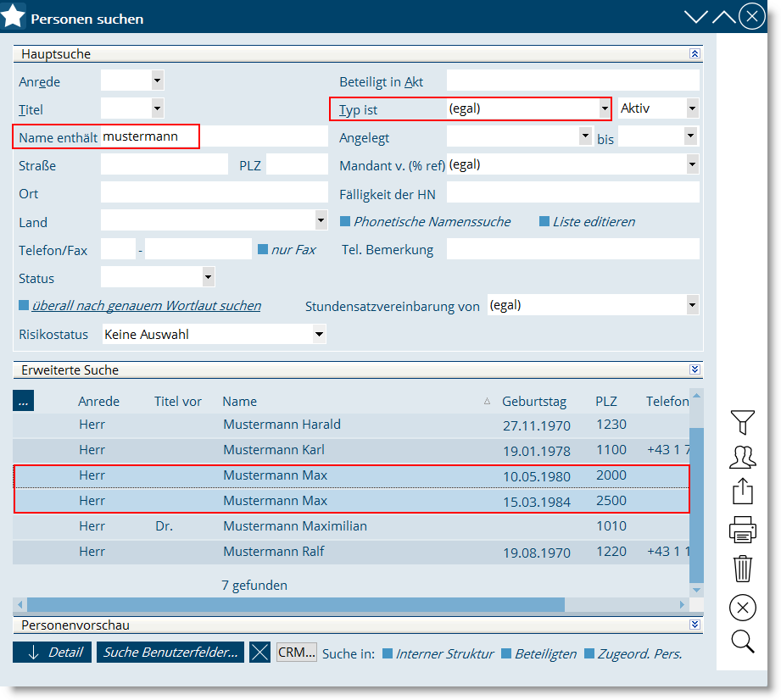Click the circled X cancel icon in sidebar

point(742,608)
